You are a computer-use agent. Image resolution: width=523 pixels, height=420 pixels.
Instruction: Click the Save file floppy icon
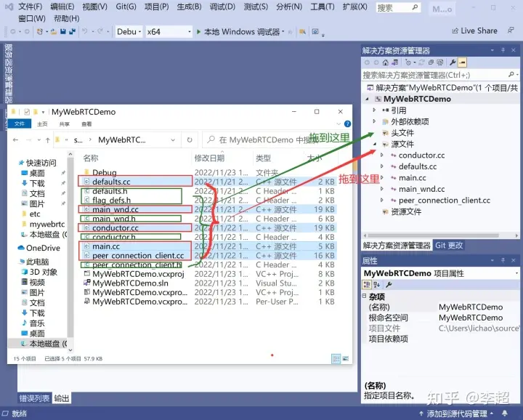(63, 32)
